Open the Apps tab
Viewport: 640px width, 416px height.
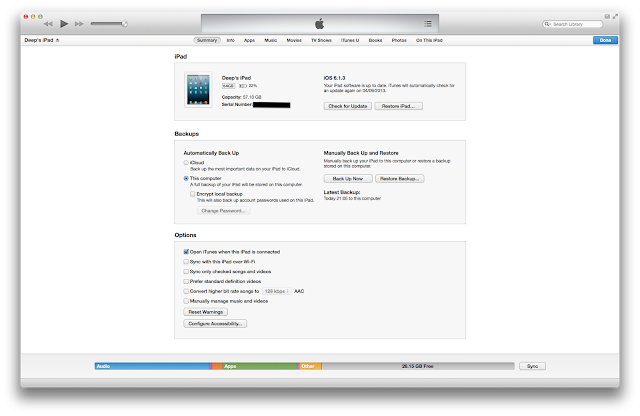(x=249, y=40)
